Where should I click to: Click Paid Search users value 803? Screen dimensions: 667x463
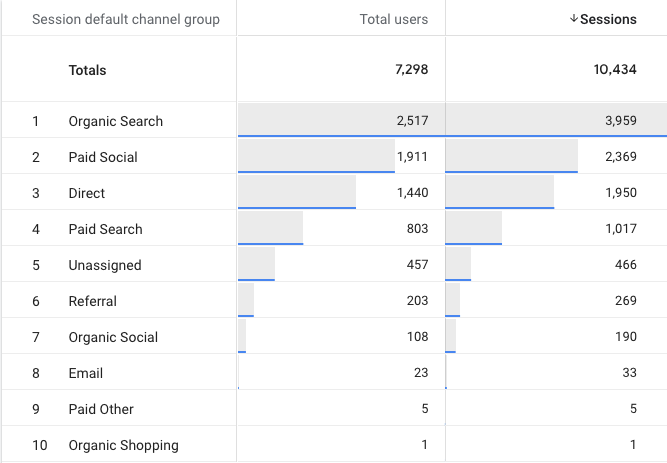pos(415,229)
